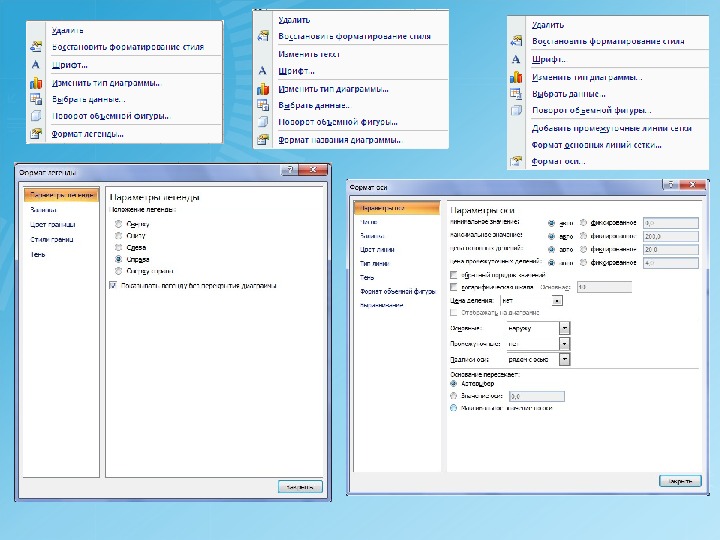The height and width of the screenshot is (540, 720).
Task: Open Формат легенды via its menu icon
Action: (x=36, y=134)
